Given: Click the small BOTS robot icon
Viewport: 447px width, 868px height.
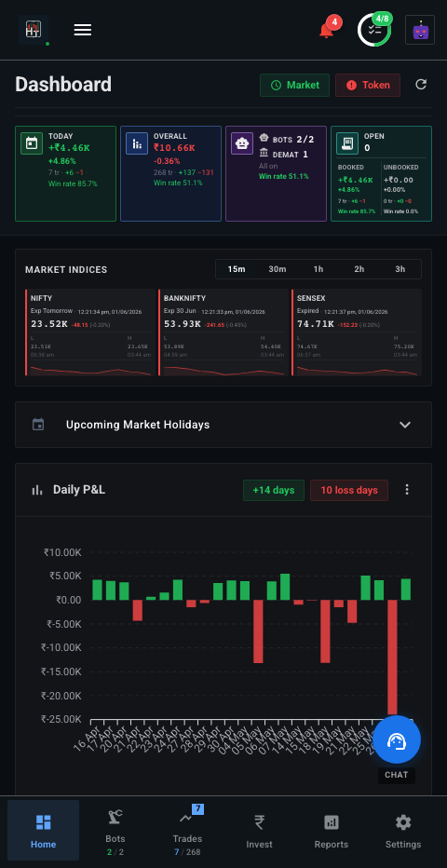Looking at the screenshot, I should [x=264, y=139].
